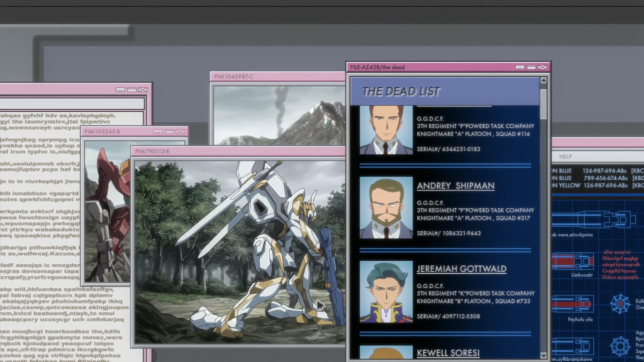Click the PIM1045987-C window title
Image resolution: width=644 pixels, height=362 pixels.
[x=234, y=77]
